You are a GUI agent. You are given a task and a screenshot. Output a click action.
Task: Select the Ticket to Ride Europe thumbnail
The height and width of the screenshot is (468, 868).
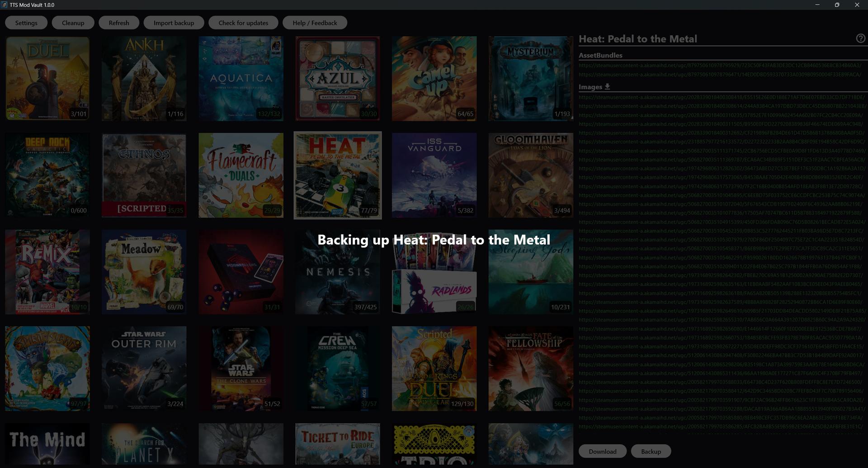(x=338, y=444)
